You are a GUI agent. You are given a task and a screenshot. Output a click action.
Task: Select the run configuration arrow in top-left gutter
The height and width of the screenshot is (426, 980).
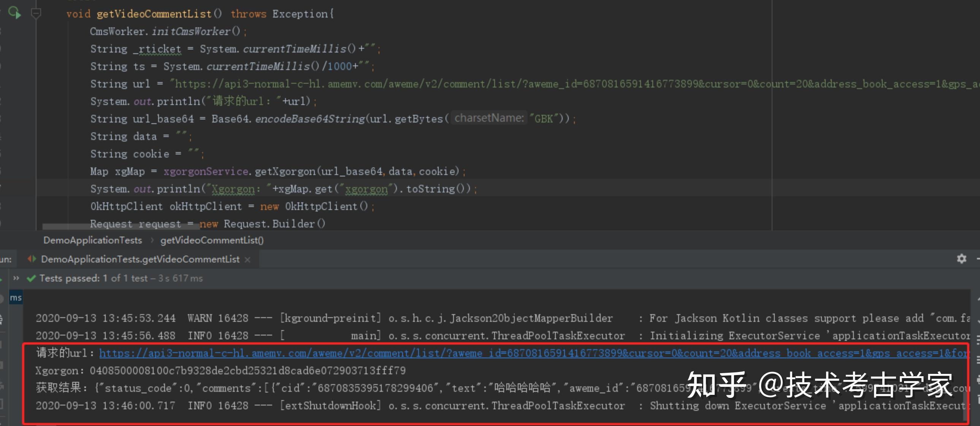pos(14,13)
